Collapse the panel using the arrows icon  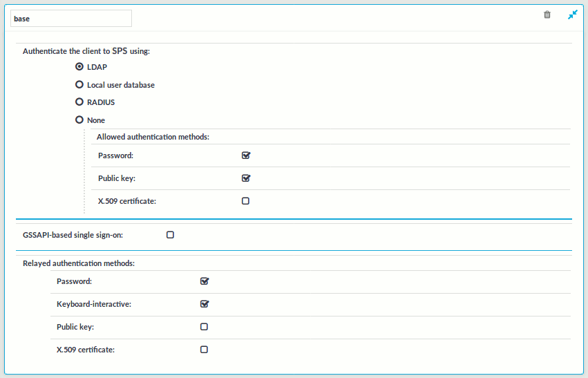[x=573, y=15]
